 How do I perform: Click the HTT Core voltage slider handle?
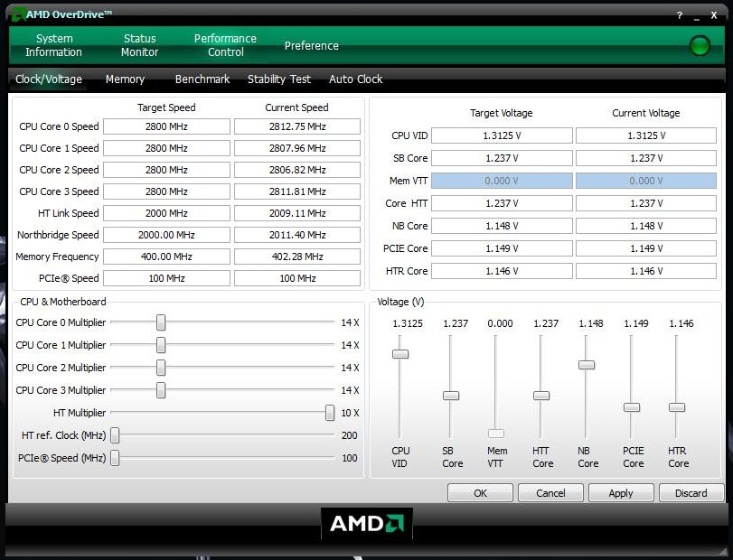point(541,396)
